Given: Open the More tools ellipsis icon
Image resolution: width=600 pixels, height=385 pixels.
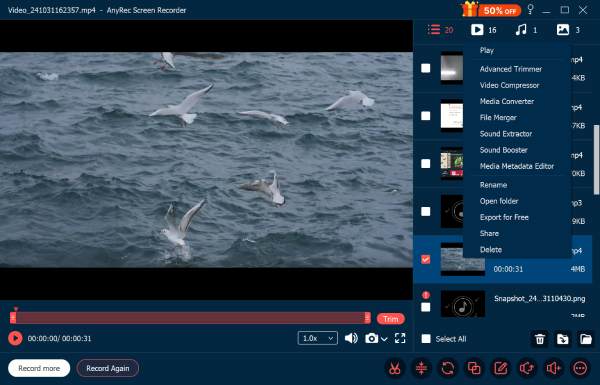Looking at the screenshot, I should 580,368.
